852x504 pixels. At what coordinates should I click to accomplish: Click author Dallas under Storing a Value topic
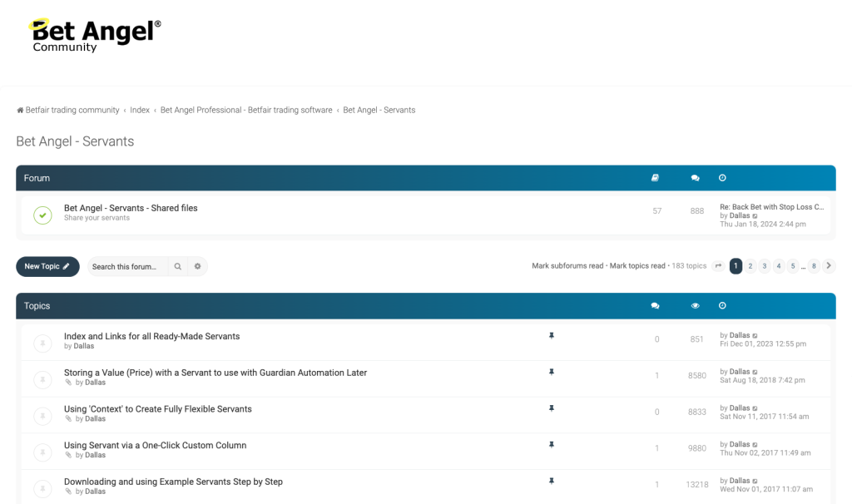95,383
